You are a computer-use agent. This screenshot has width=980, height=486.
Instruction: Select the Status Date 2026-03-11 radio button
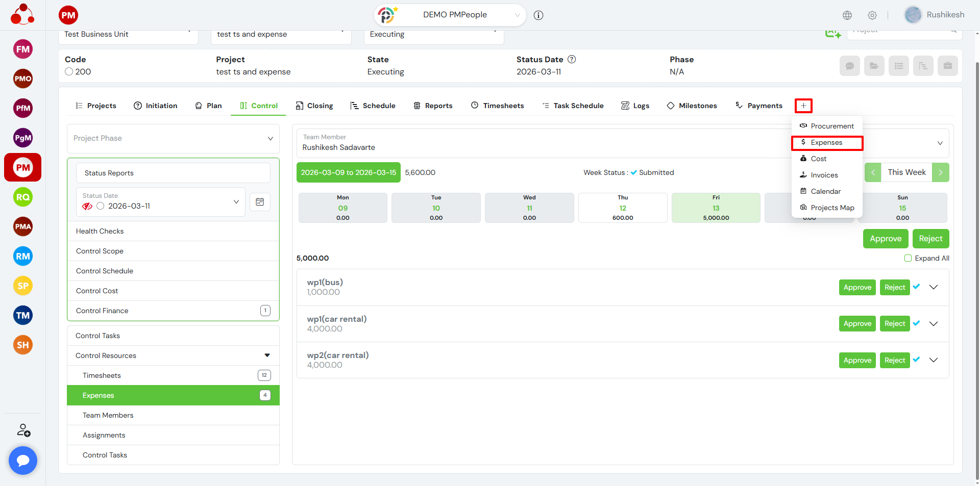click(101, 206)
